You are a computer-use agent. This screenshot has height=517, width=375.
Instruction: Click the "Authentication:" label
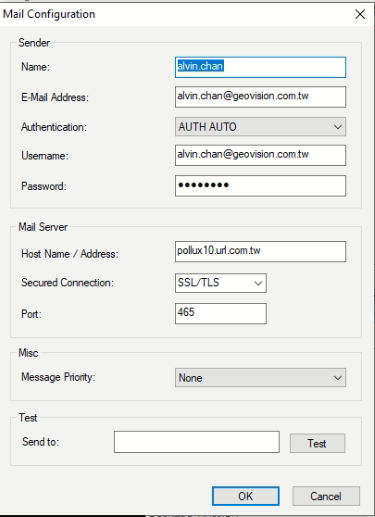[x=54, y=127]
